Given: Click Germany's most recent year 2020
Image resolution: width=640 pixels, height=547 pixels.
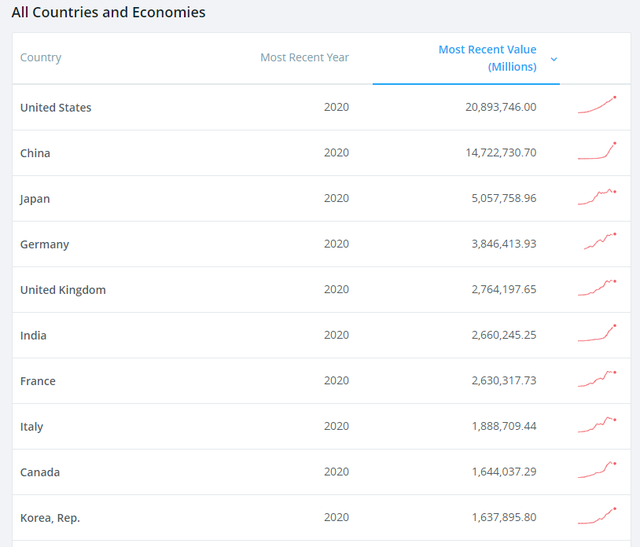Looking at the screenshot, I should (336, 244).
